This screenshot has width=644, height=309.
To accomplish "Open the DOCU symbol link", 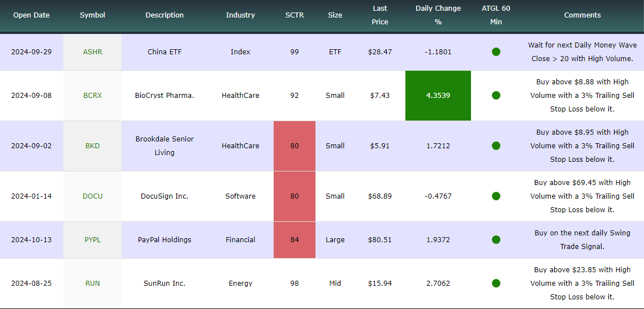I will [x=92, y=196].
